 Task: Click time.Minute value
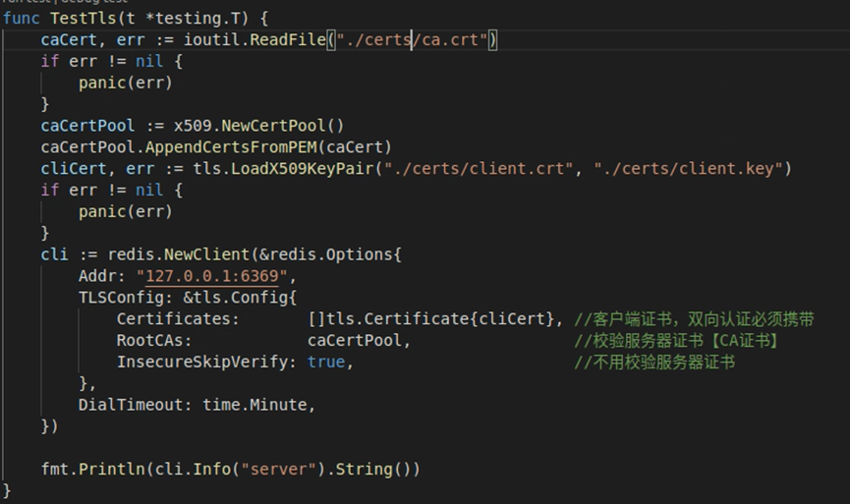[x=255, y=405]
